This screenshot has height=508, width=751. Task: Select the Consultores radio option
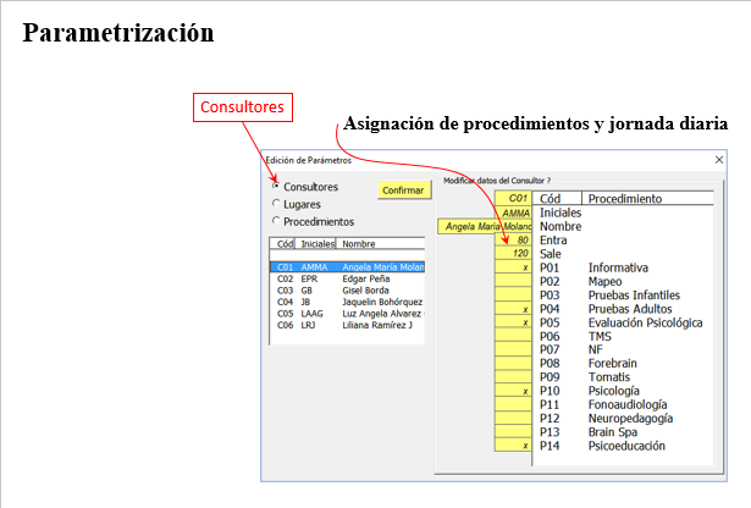(x=306, y=187)
